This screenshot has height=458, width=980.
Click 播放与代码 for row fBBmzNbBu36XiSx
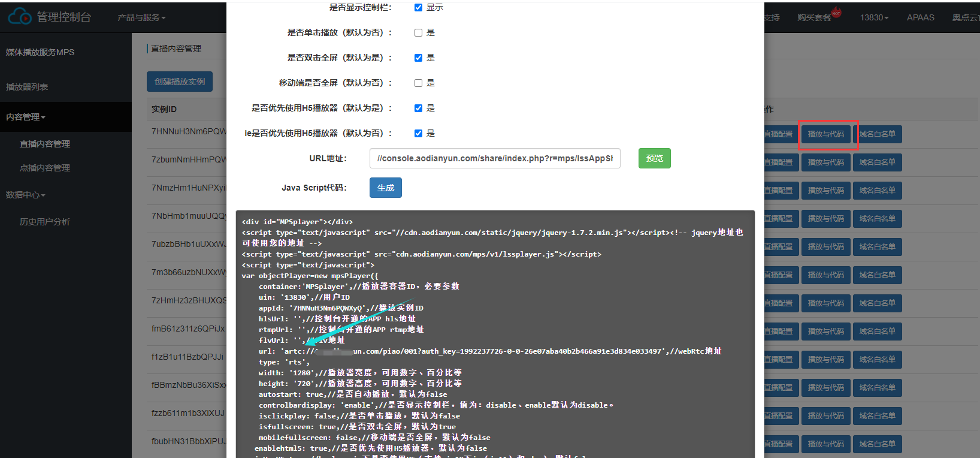click(x=826, y=388)
